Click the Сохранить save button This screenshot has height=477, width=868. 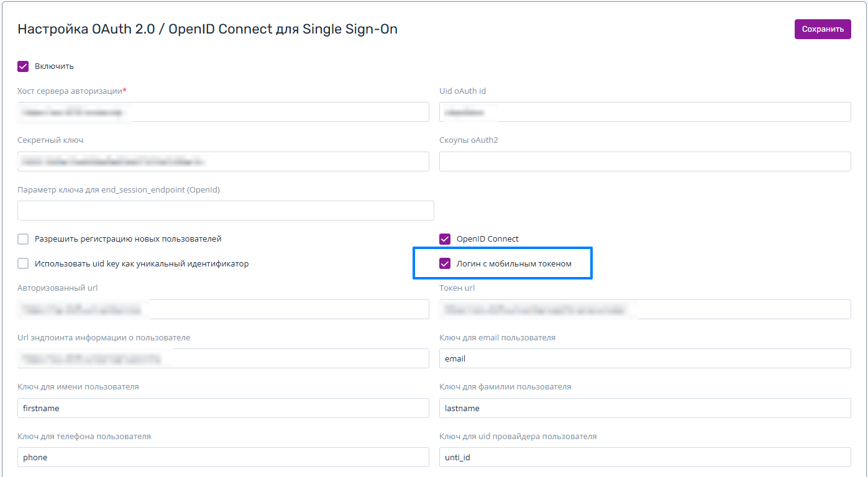(x=822, y=29)
